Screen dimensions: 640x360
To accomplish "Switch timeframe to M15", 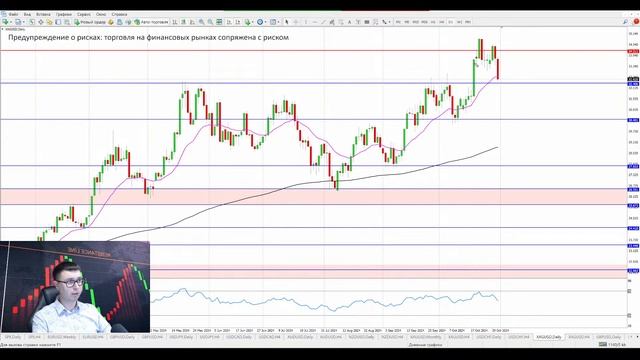I will point(416,22).
